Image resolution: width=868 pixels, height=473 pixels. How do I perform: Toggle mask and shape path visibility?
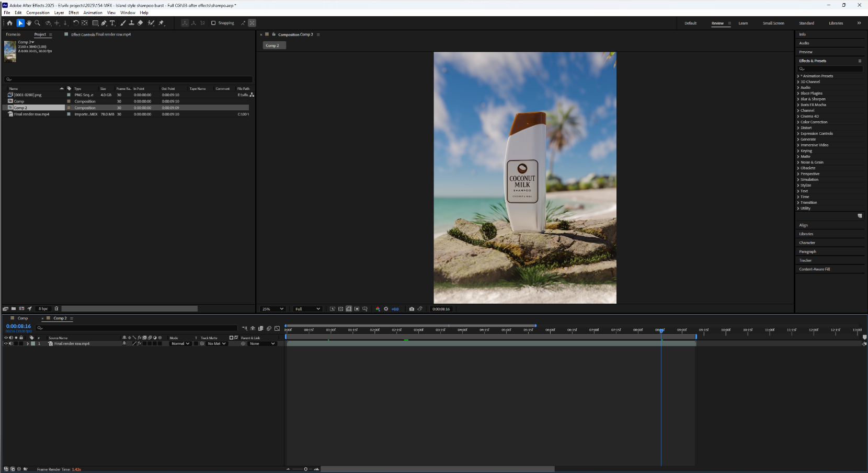(x=349, y=309)
